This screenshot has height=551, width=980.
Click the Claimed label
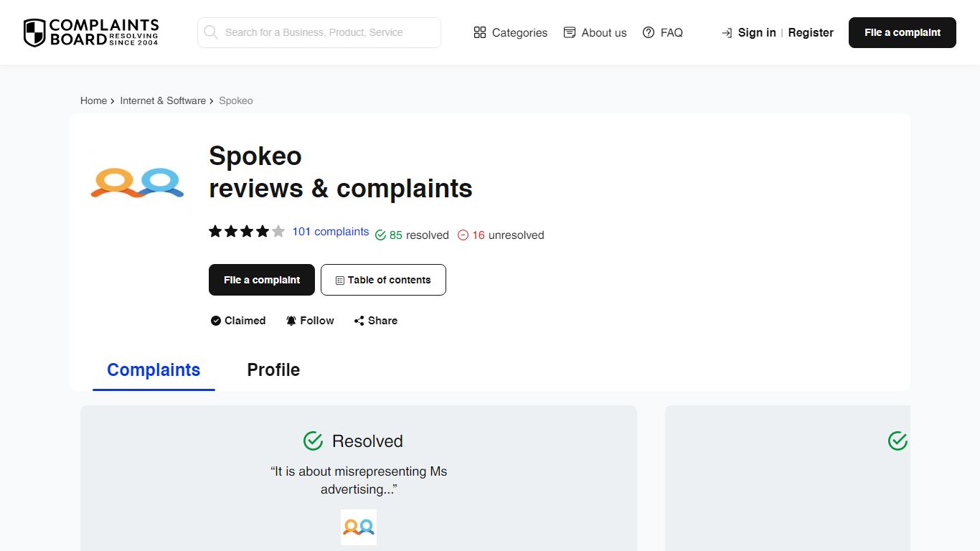tap(245, 321)
